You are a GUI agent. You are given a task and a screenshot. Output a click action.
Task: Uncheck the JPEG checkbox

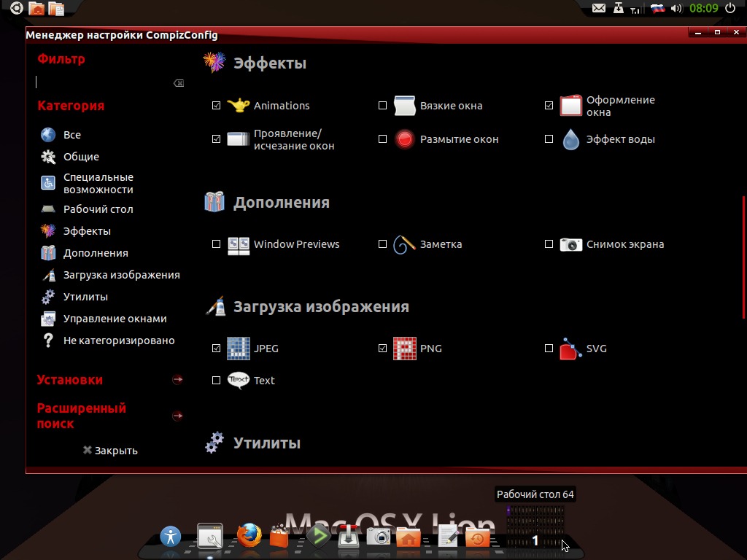[216, 348]
